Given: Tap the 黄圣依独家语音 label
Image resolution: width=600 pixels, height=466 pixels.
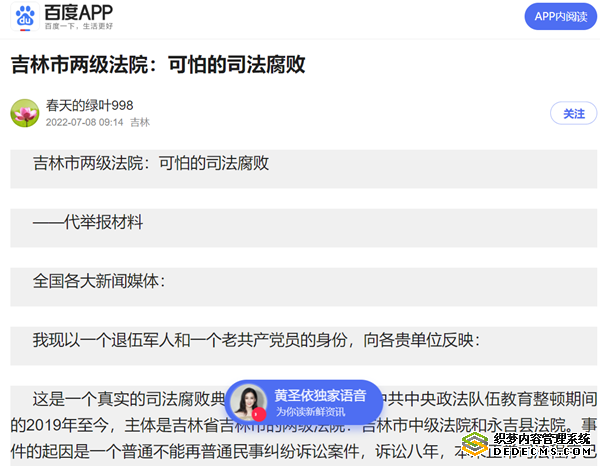Looking at the screenshot, I should click(x=320, y=395).
